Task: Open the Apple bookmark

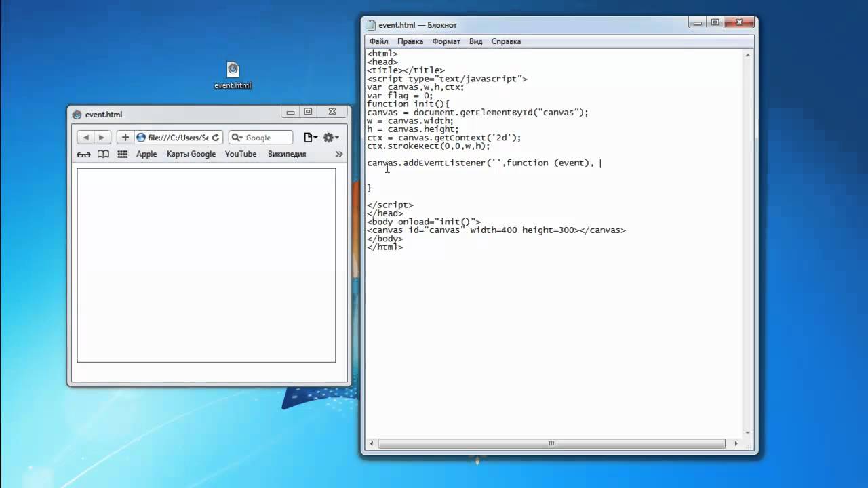Action: 146,154
